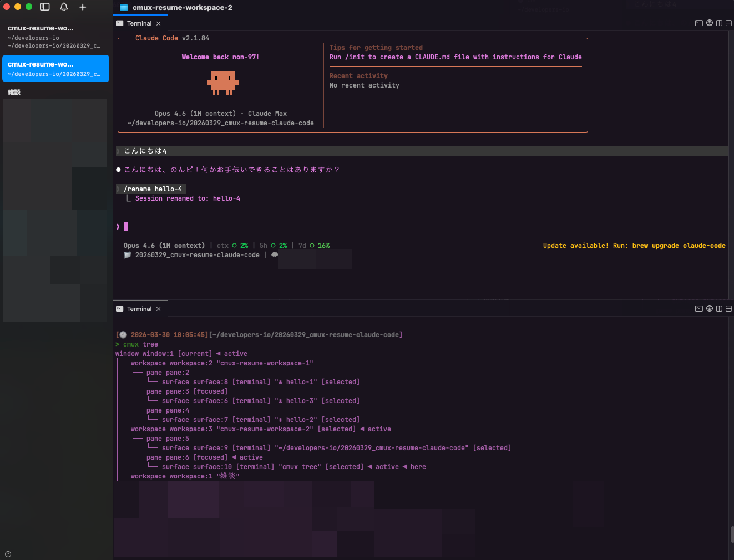Click the folder icon beside 20260329_cmux-resume-claude-code
Image resolution: width=734 pixels, height=560 pixels.
pos(127,254)
